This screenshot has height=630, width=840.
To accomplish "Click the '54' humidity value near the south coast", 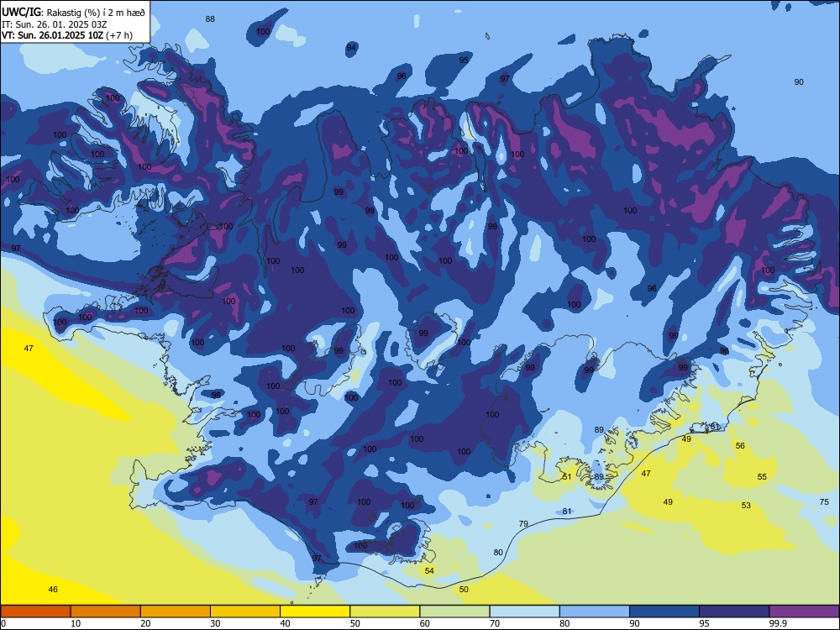I will tap(429, 570).
